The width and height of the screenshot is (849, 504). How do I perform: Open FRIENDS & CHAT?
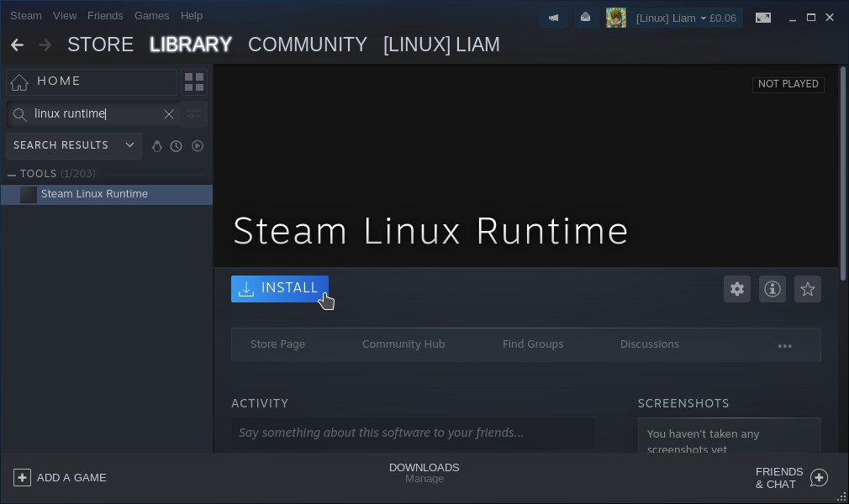pos(791,478)
